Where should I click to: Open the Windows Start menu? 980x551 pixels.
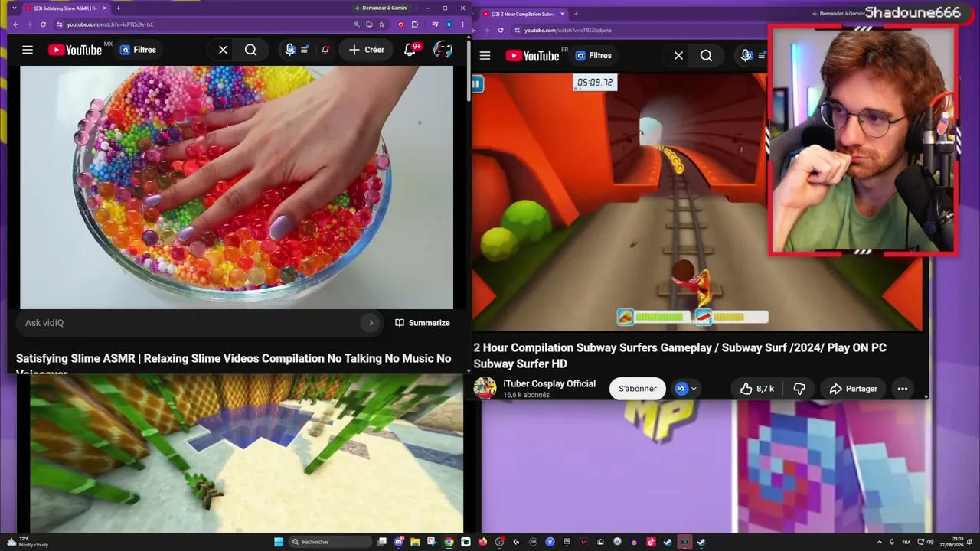279,542
